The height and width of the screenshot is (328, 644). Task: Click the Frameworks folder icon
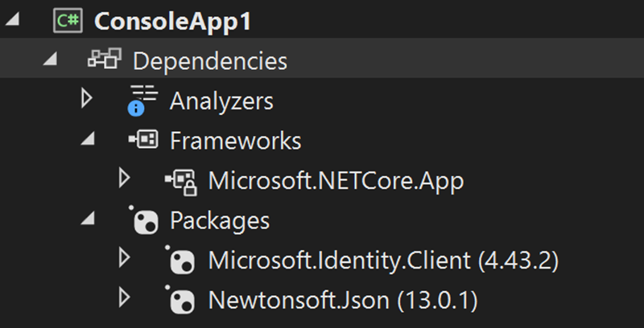(143, 139)
